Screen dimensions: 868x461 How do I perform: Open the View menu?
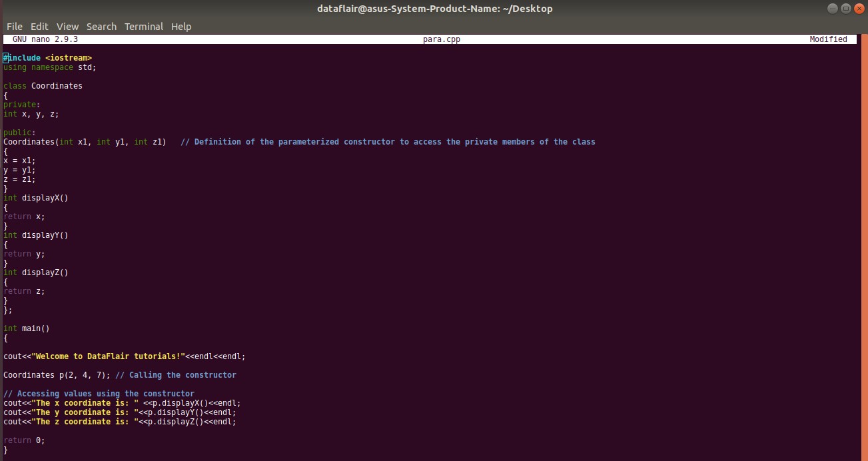[x=67, y=26]
